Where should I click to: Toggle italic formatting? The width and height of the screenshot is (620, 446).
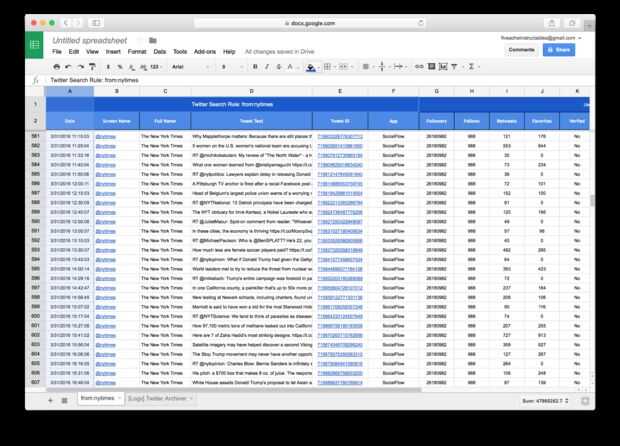point(267,67)
